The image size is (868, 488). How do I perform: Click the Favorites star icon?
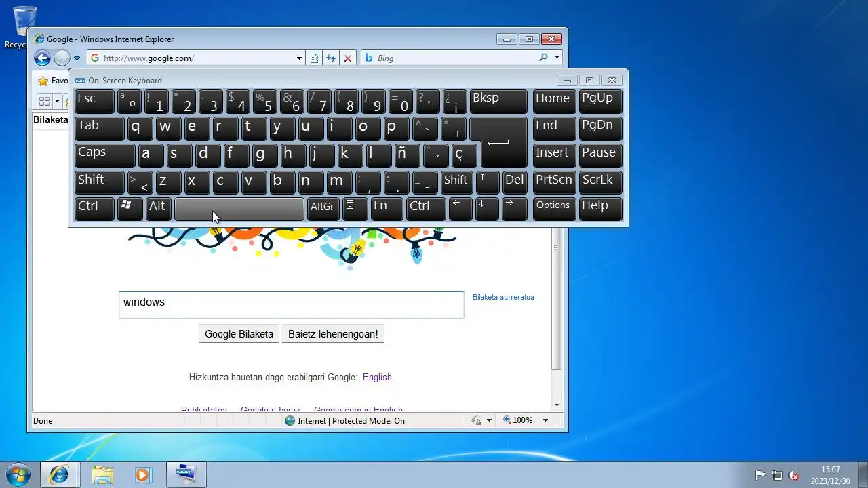(43, 81)
